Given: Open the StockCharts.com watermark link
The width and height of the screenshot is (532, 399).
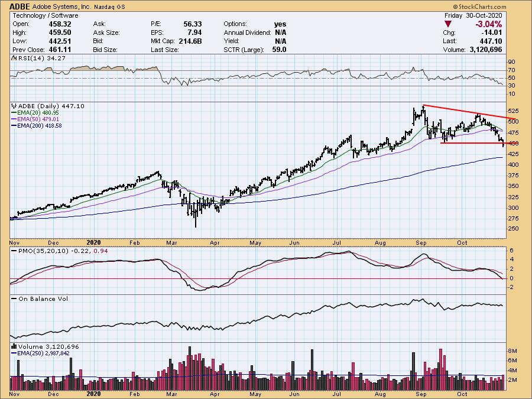Looking at the screenshot, I should [498, 6].
